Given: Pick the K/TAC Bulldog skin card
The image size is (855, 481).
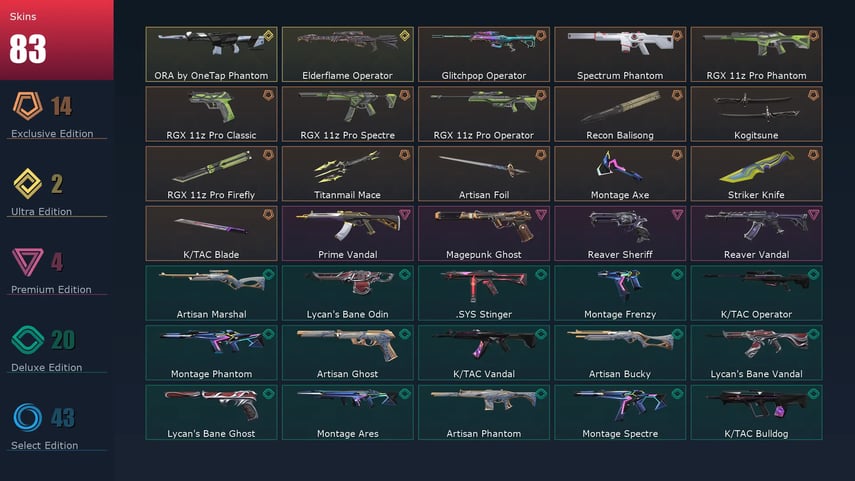Looking at the screenshot, I should coord(756,412).
